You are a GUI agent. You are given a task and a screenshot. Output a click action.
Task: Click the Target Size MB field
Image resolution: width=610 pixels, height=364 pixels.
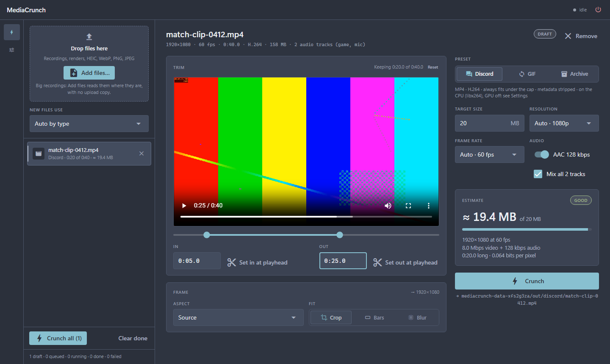pyautogui.click(x=490, y=123)
